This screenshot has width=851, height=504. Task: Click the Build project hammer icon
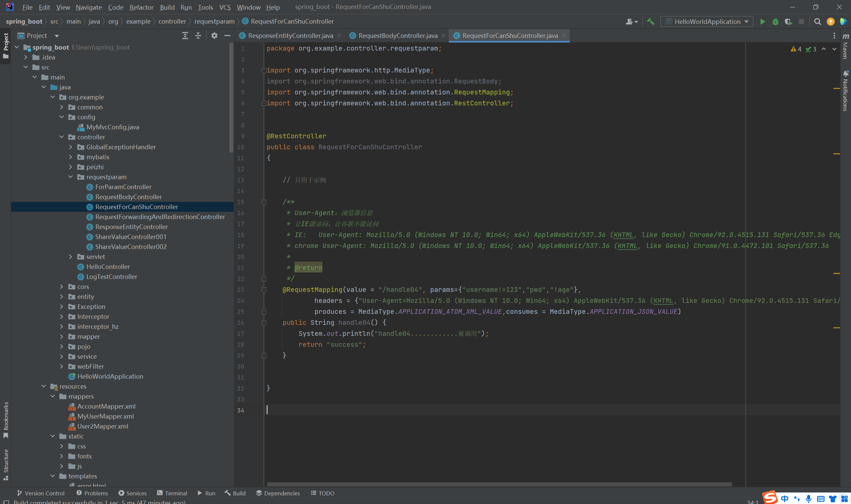click(650, 22)
